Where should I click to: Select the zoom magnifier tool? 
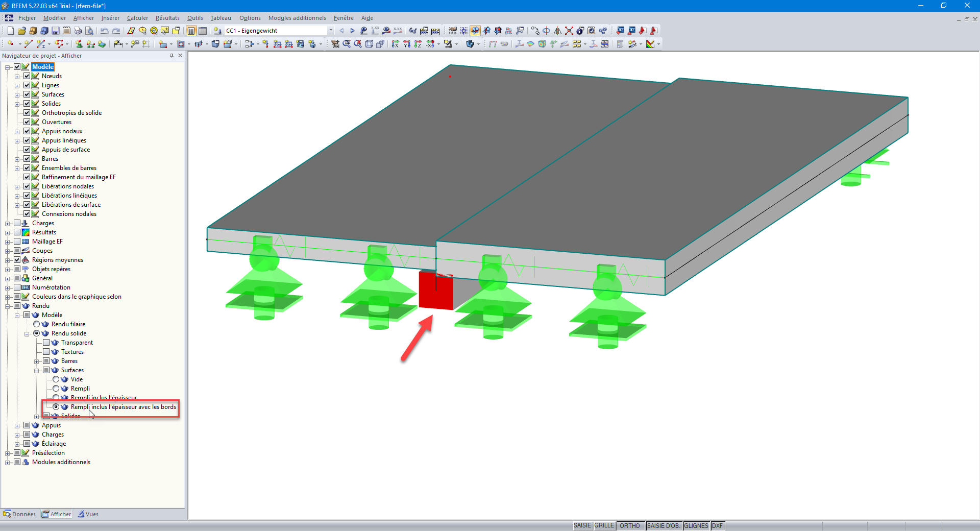coord(347,44)
